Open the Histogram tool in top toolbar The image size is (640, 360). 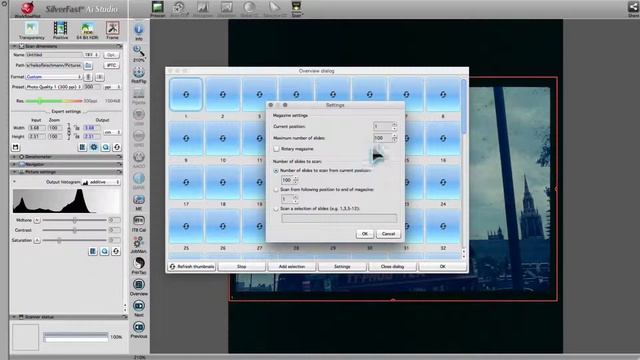click(203, 8)
